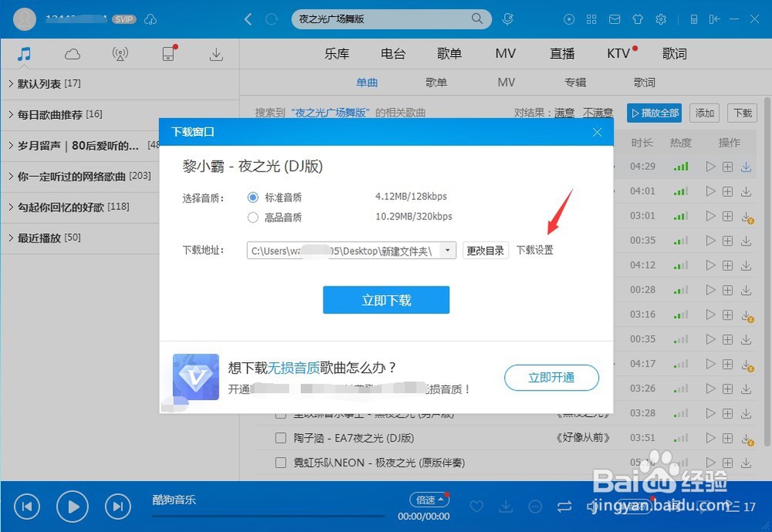Play the 04:29 song row
Image resolution: width=772 pixels, height=532 pixels.
[x=710, y=167]
